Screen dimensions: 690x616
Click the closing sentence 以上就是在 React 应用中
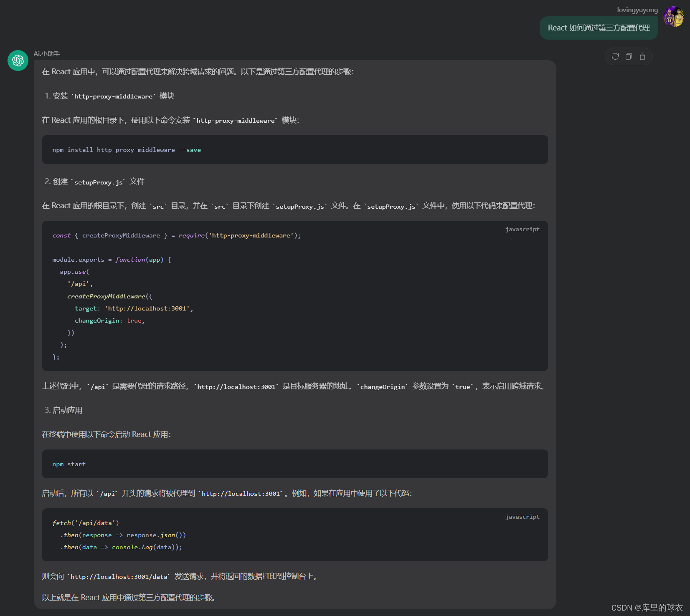129,598
